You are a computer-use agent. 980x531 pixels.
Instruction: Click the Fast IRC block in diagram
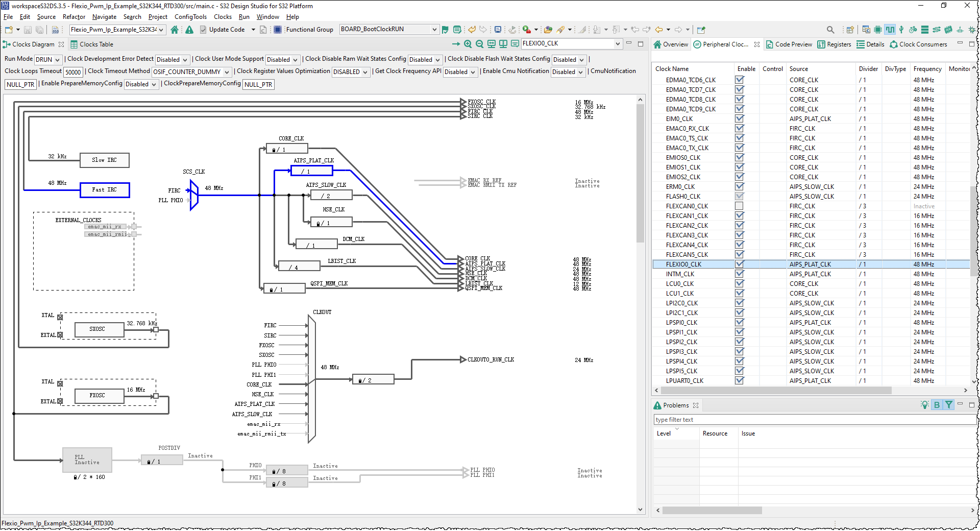coord(105,190)
